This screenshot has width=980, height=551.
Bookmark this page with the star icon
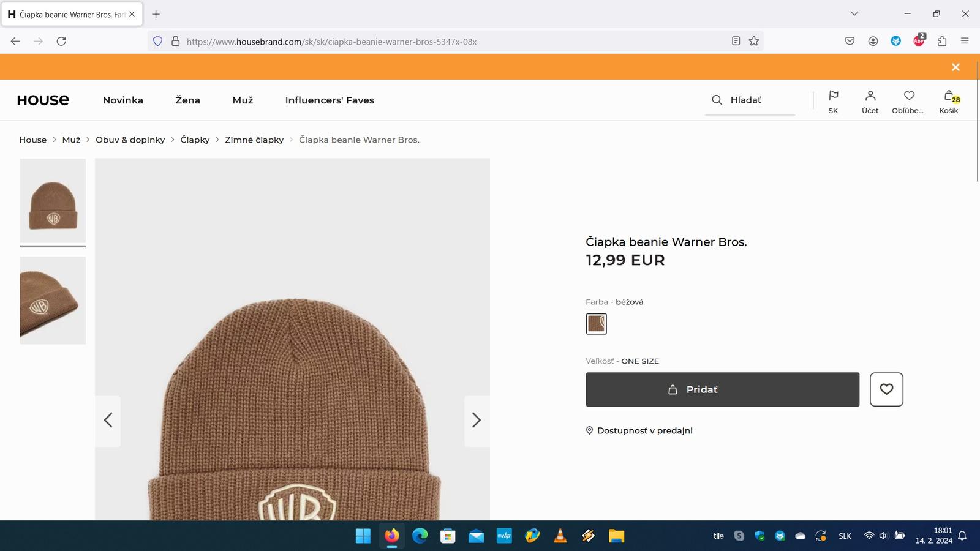(753, 41)
